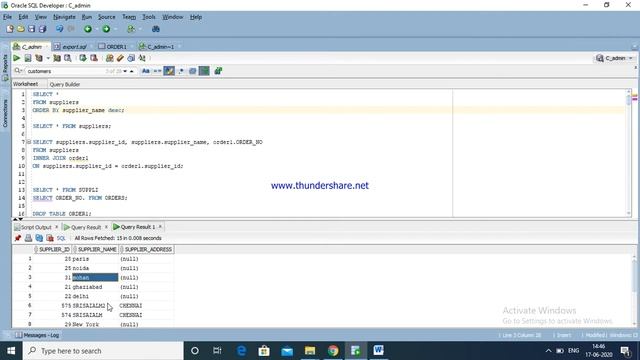Sort by SUPPLIER_NAME column header
Image resolution: width=640 pixels, height=360 pixels.
[96, 249]
